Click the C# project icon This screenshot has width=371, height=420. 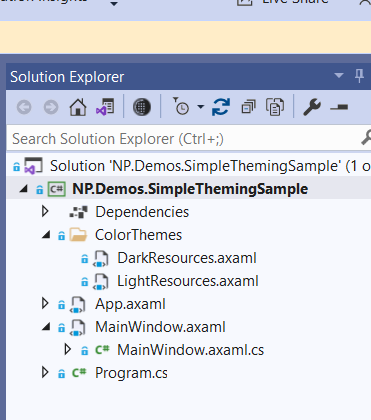point(56,189)
